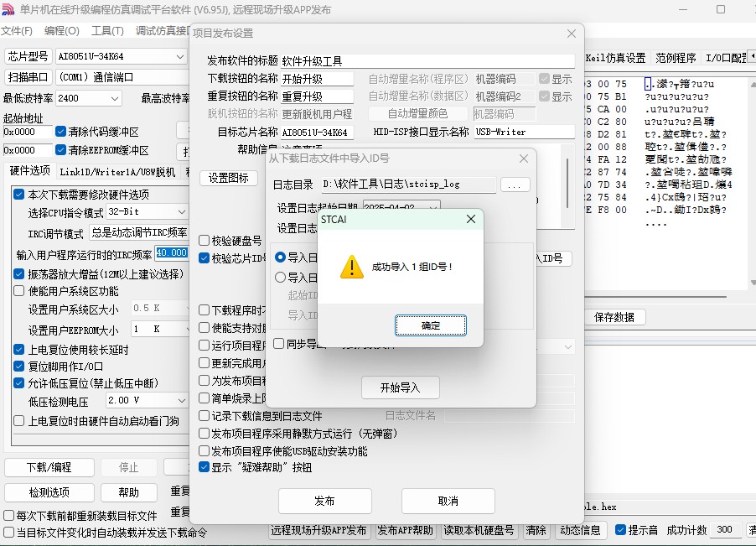Close the 从下载日志文件中导入ID号 dialog

tap(524, 159)
